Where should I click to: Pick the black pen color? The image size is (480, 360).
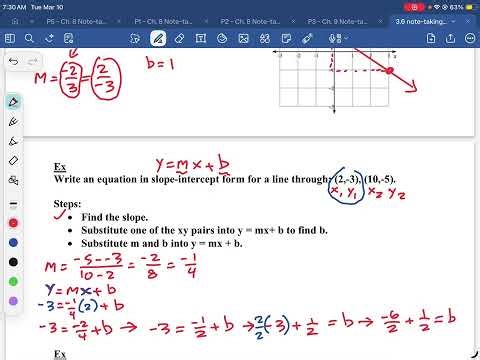(13, 262)
